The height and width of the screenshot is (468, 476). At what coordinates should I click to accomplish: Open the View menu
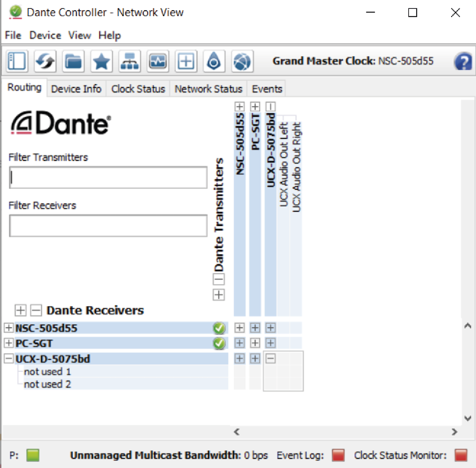click(x=80, y=35)
